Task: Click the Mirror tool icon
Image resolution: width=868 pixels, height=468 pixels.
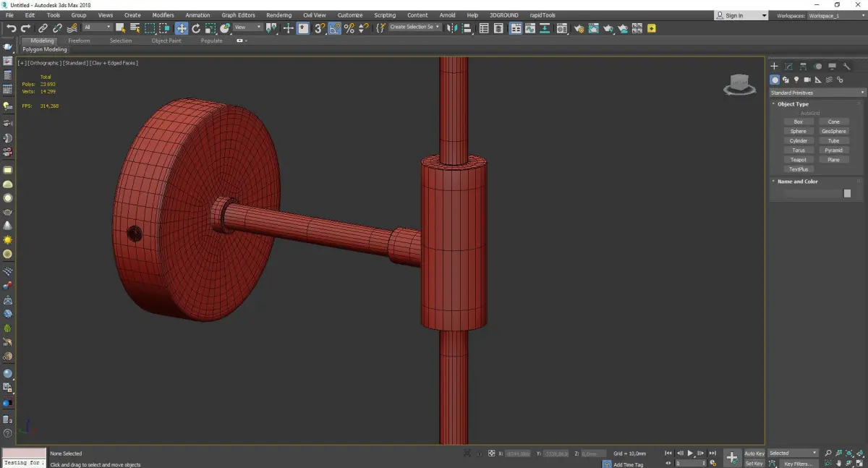Action: point(452,28)
